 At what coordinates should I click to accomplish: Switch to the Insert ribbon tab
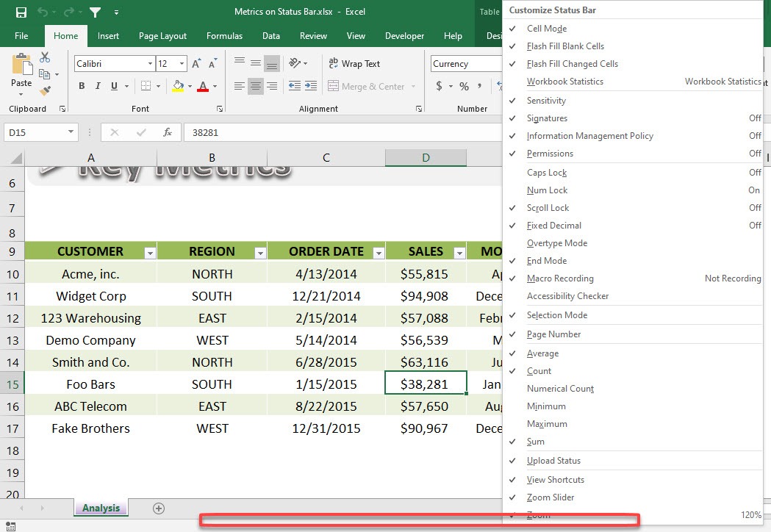click(108, 36)
